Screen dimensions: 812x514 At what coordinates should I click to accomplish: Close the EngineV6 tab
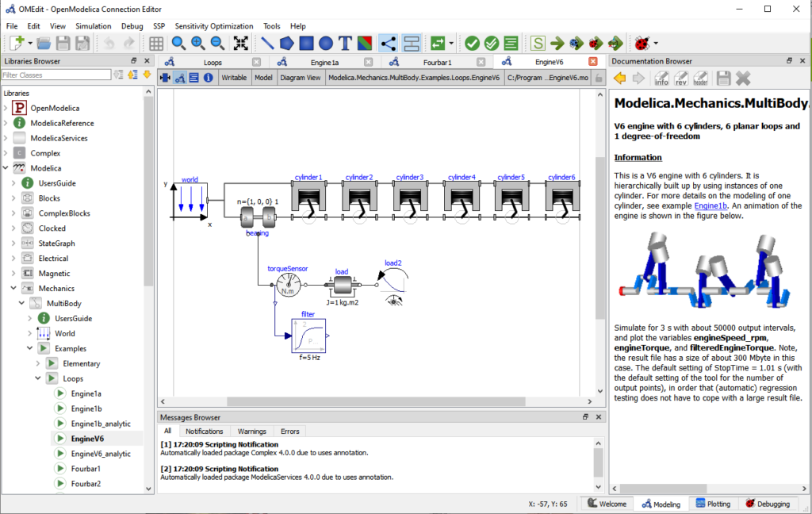593,62
